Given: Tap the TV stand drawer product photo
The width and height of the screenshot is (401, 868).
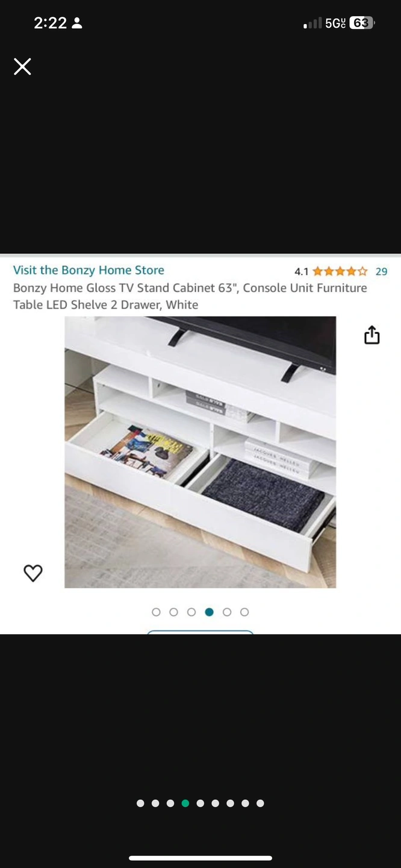Looking at the screenshot, I should coord(200,452).
